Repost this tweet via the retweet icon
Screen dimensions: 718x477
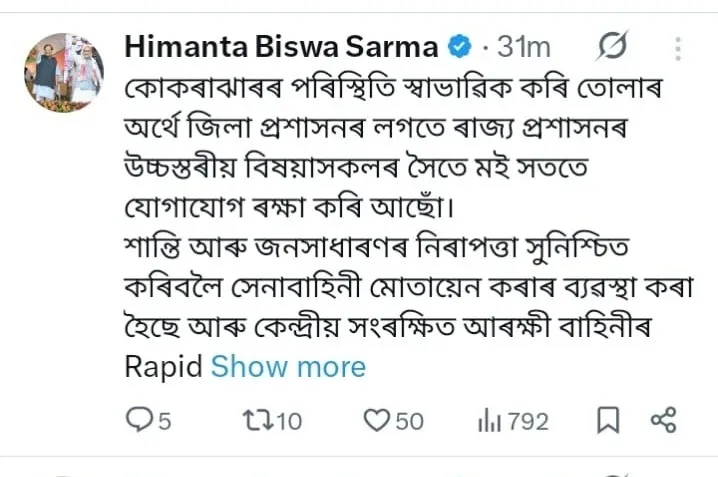(256, 421)
